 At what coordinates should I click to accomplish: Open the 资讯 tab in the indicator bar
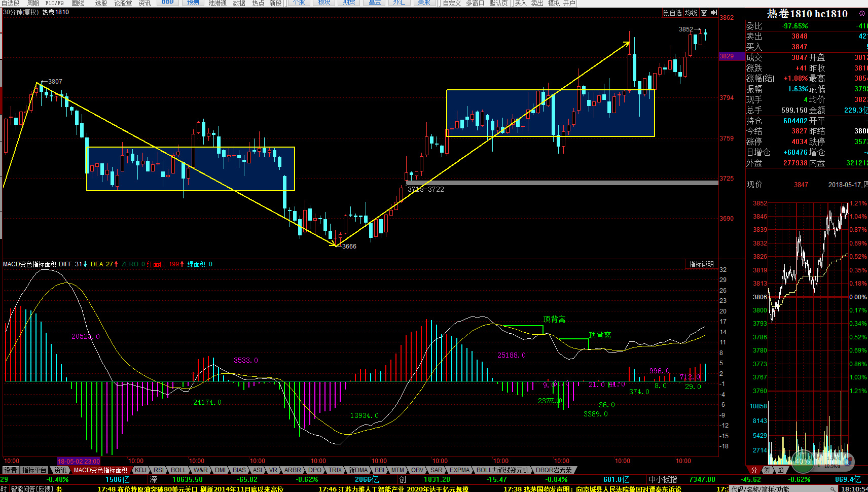(60, 470)
